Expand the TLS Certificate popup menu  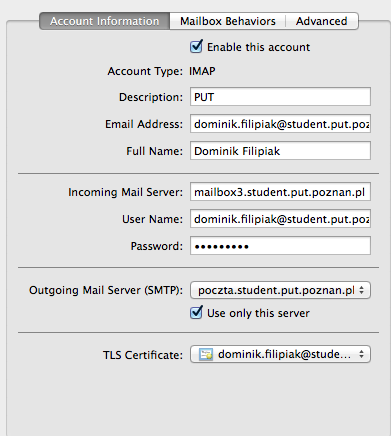[x=280, y=354]
